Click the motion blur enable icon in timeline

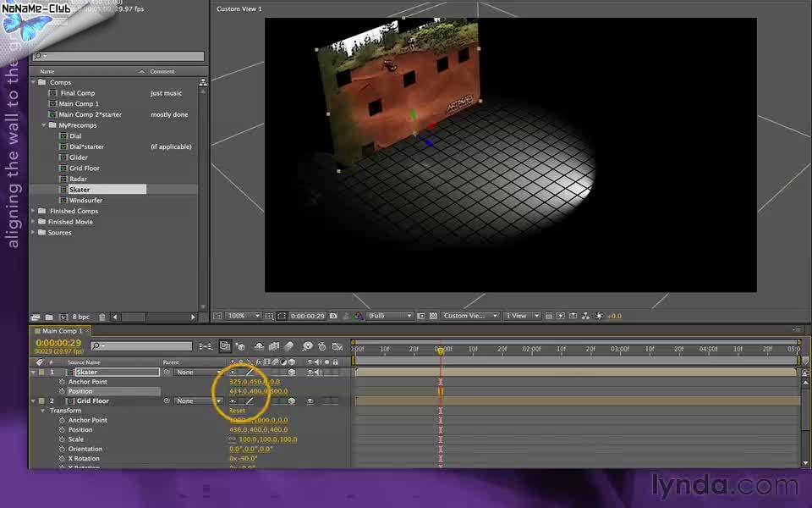point(289,346)
